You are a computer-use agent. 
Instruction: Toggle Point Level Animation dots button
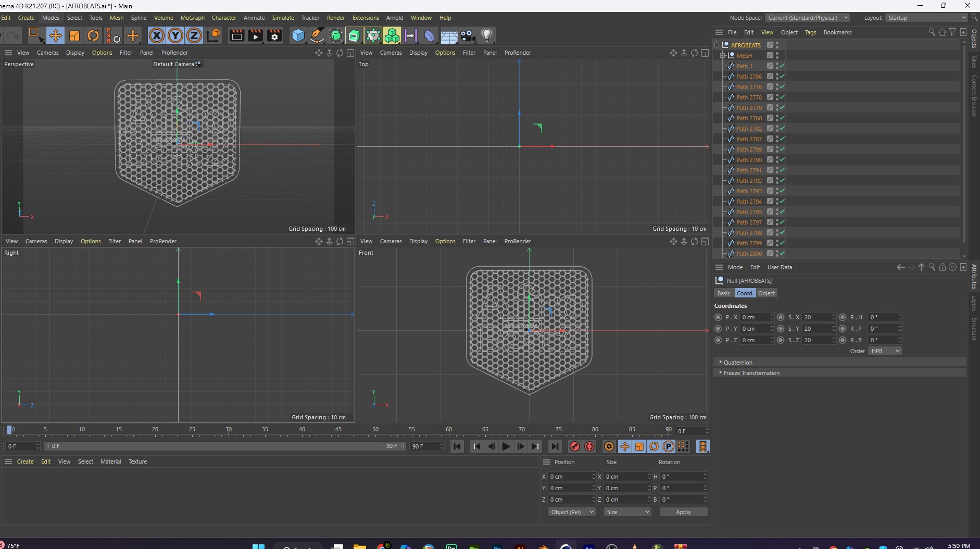pos(683,446)
